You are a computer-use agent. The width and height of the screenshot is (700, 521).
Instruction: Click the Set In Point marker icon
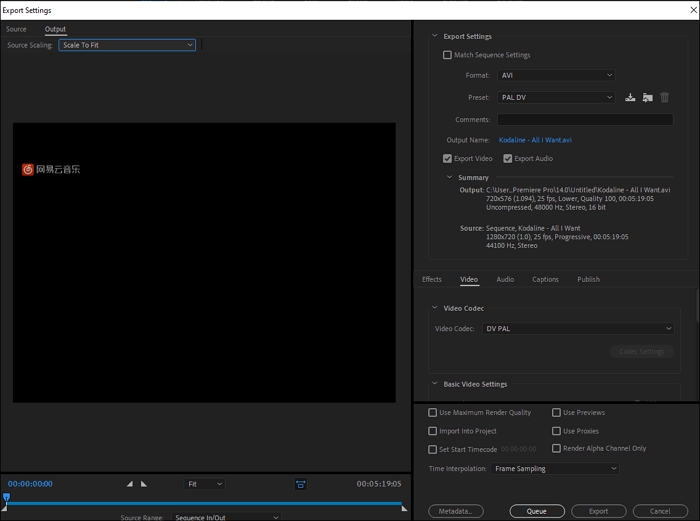point(129,484)
